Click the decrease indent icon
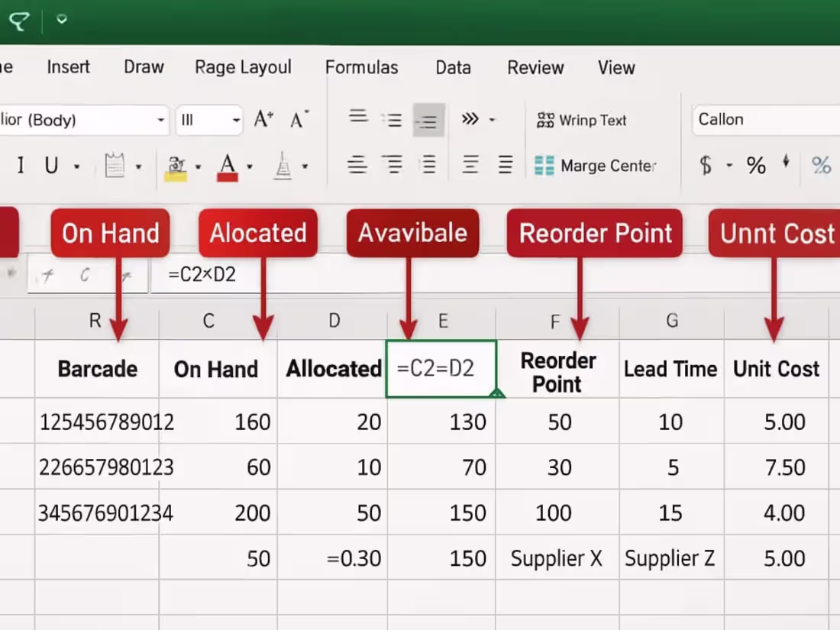 click(x=470, y=164)
